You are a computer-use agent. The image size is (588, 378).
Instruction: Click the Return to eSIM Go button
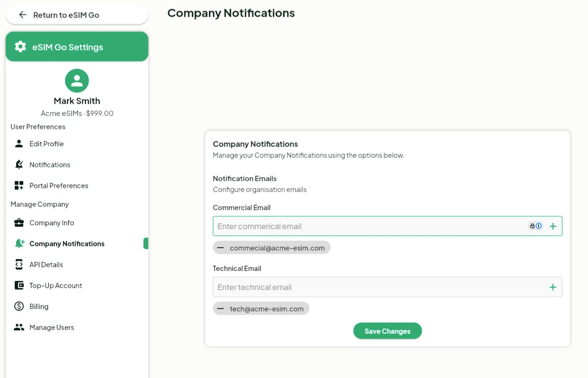[x=77, y=15]
